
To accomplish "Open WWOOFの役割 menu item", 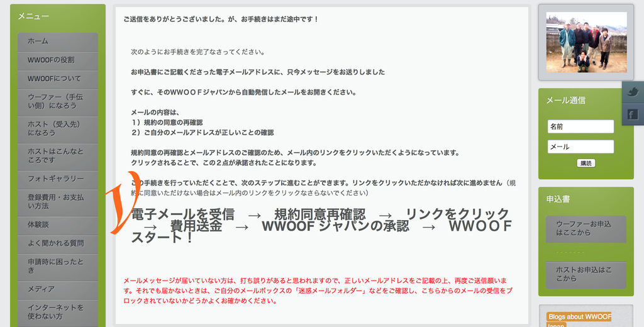I will (x=58, y=60).
